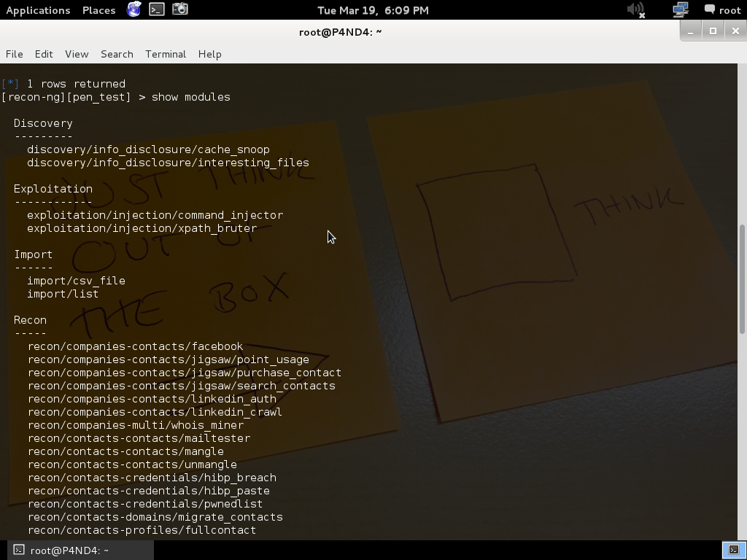747x560 pixels.
Task: Open the Edit menu
Action: click(44, 54)
